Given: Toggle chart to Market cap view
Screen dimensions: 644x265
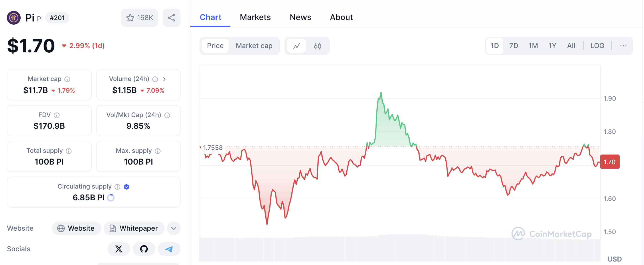Looking at the screenshot, I should (254, 46).
